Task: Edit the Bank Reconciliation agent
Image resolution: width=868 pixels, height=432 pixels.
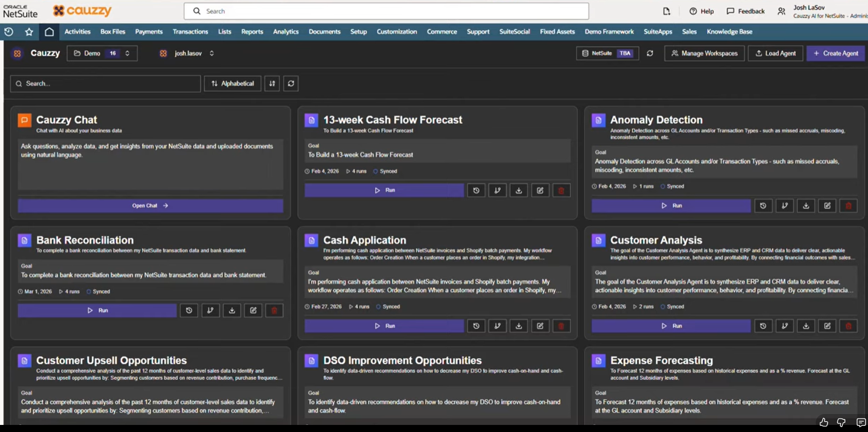Action: click(x=253, y=310)
